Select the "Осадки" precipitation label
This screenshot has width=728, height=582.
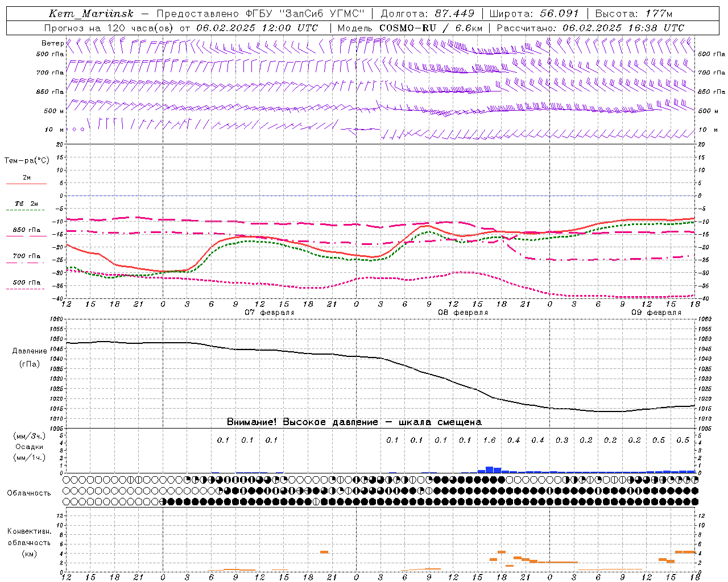30,447
